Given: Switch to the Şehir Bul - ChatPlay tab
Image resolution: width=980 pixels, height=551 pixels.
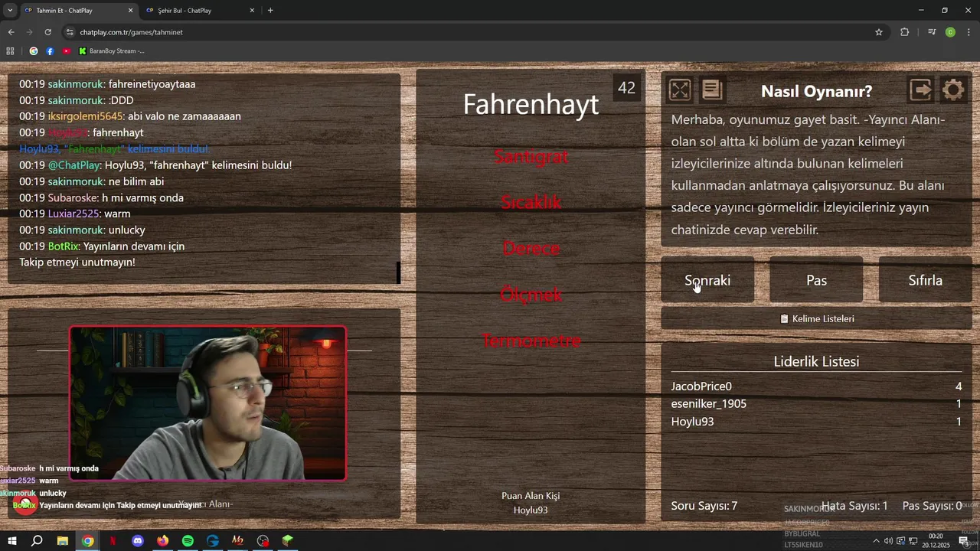Looking at the screenshot, I should [199, 11].
